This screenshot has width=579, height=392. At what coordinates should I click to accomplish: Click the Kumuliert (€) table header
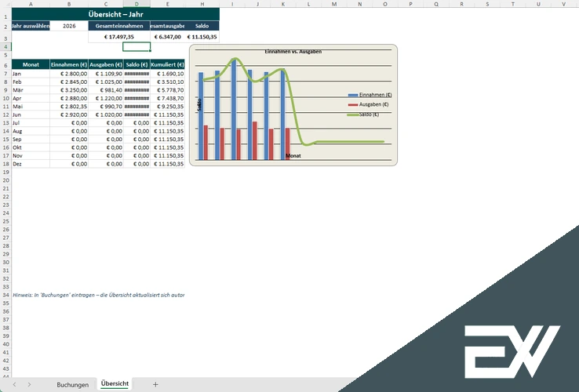tap(168, 64)
